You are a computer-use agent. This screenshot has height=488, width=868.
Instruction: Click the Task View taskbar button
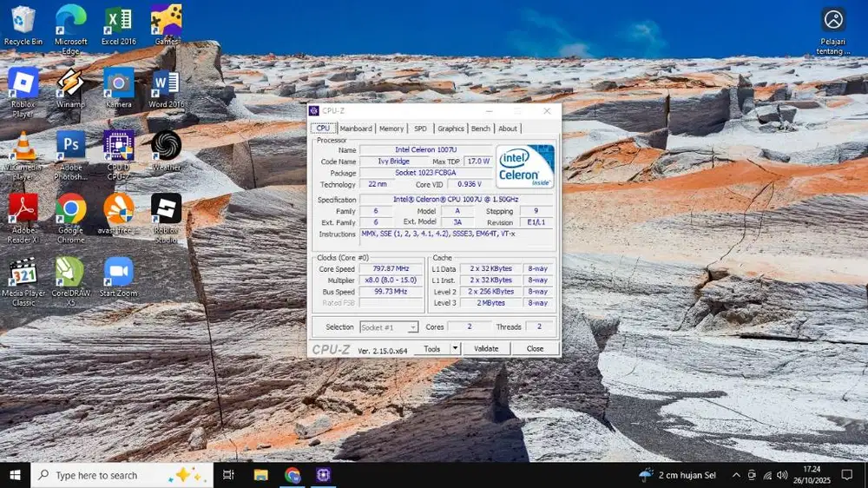(228, 475)
